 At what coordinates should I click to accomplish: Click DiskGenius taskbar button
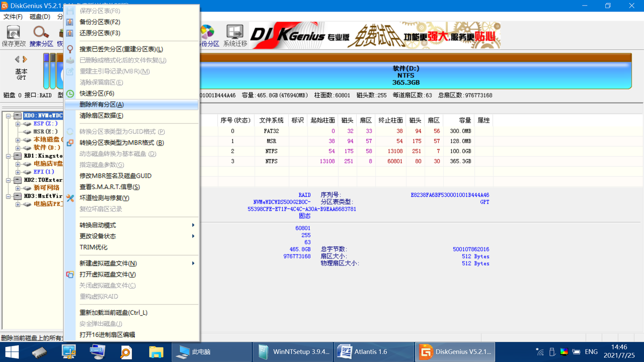pyautogui.click(x=455, y=352)
